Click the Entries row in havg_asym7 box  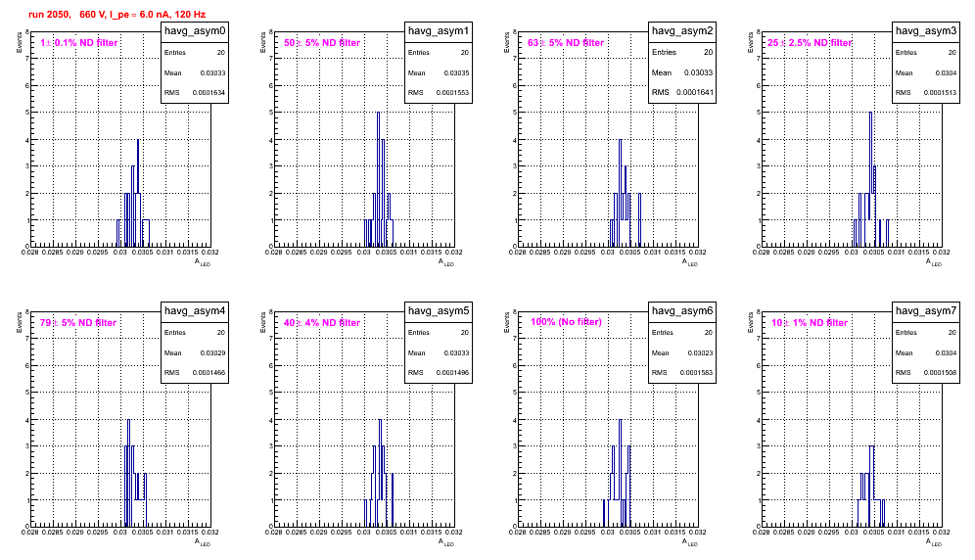926,333
